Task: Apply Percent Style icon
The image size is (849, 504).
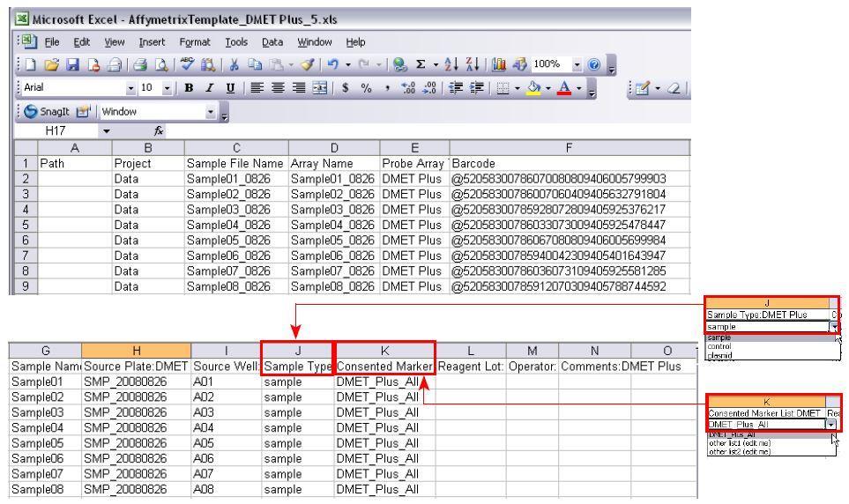Action: (x=366, y=88)
